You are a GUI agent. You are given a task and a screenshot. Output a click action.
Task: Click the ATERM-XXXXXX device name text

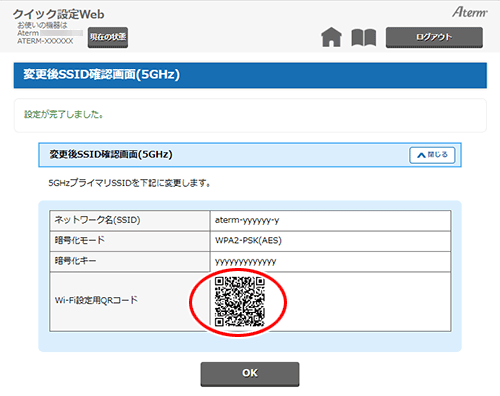pos(45,41)
